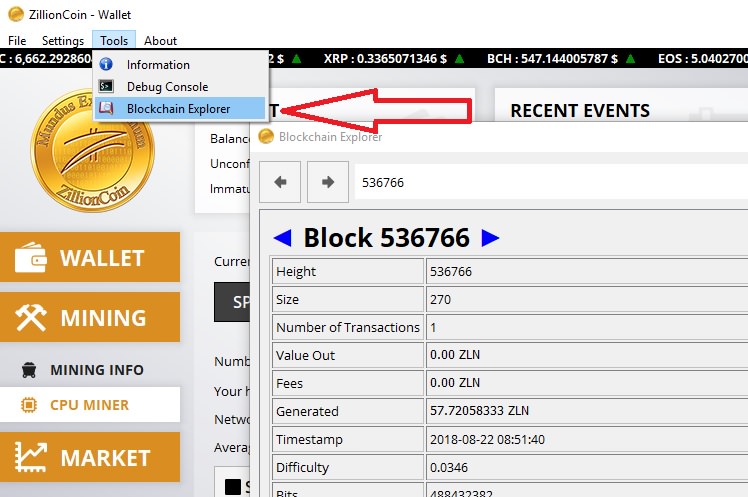This screenshot has height=497, width=748.
Task: Click the Height value 536766 cell
Action: coord(587,271)
